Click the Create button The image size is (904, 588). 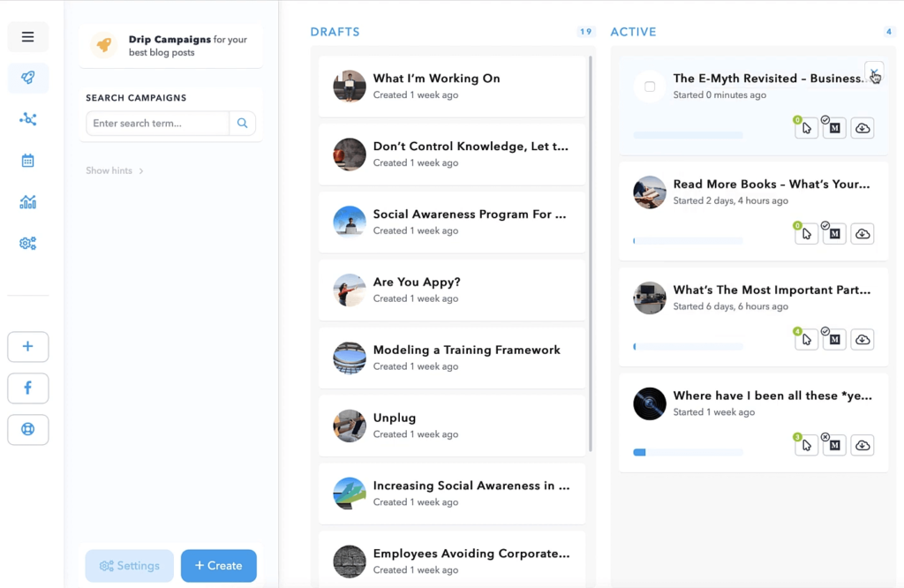(218, 566)
